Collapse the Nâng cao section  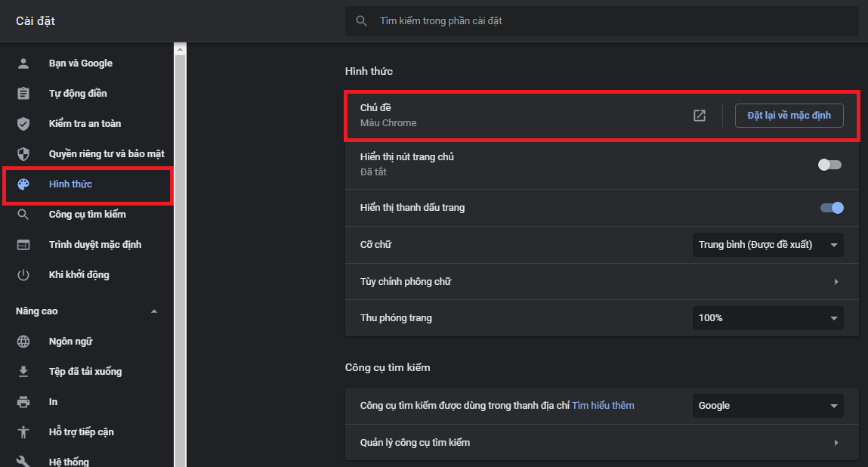(x=153, y=310)
